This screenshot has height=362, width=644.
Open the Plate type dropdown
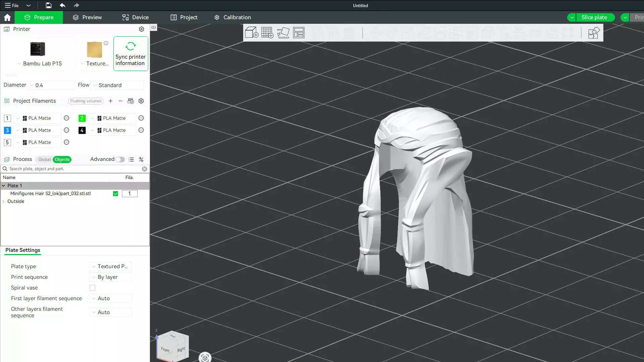pyautogui.click(x=111, y=266)
